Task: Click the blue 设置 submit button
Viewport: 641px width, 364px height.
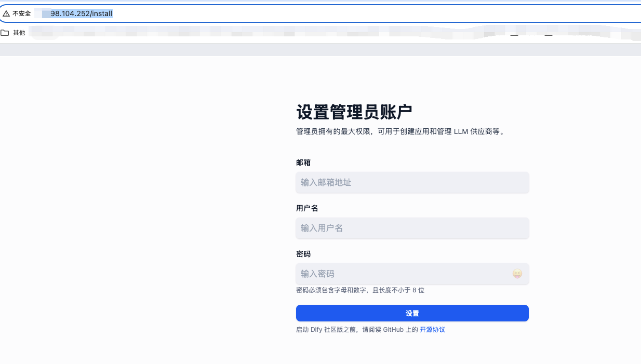Action: tap(412, 313)
